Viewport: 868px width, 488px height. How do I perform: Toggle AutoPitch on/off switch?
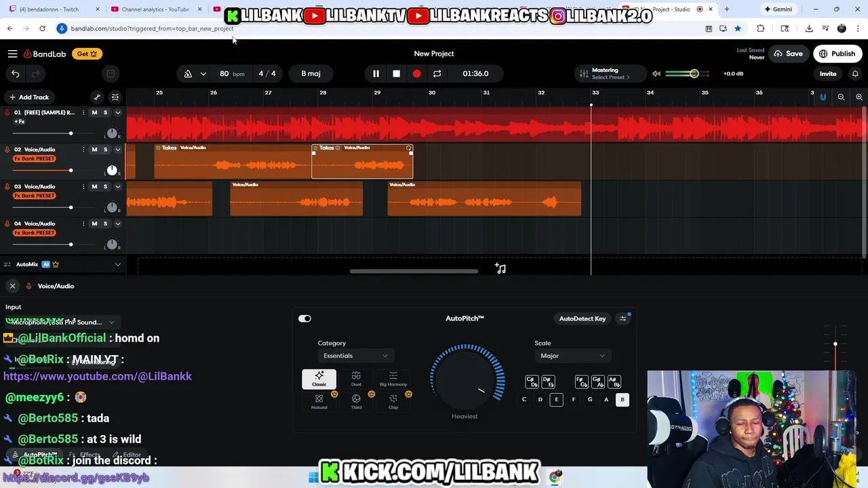pyautogui.click(x=304, y=319)
